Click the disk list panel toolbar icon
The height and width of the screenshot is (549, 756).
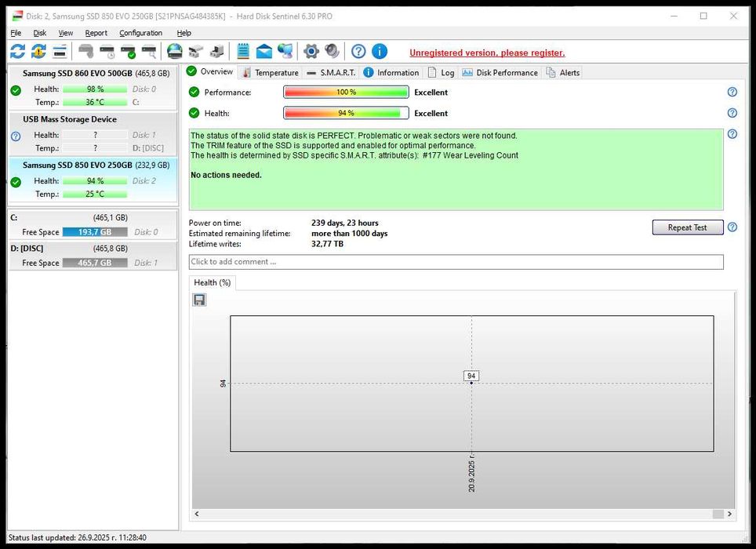tap(60, 51)
